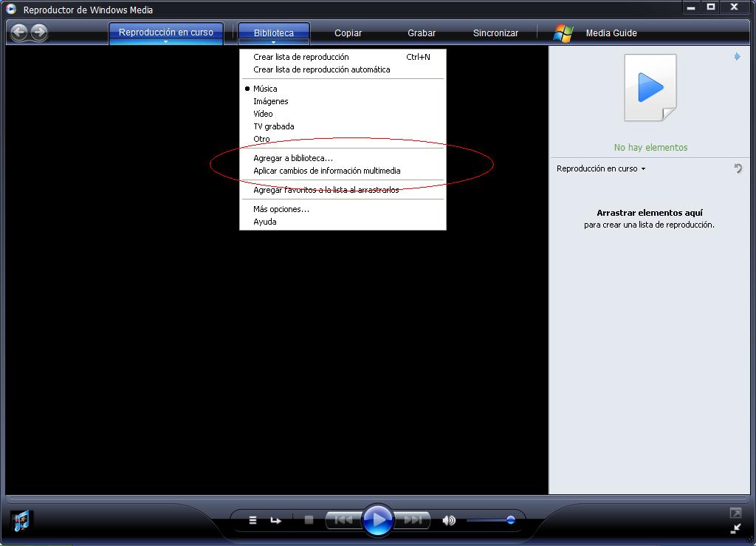
Task: Click the No hay elementos text
Action: click(x=650, y=148)
